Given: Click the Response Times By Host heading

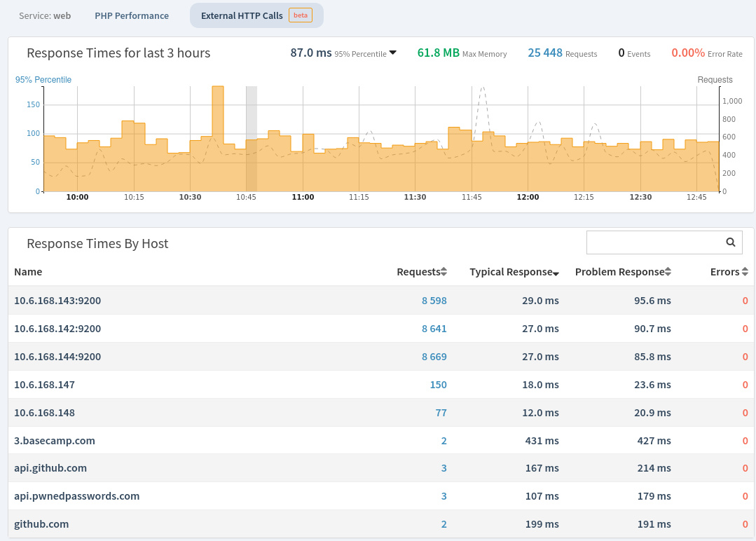Looking at the screenshot, I should point(97,243).
